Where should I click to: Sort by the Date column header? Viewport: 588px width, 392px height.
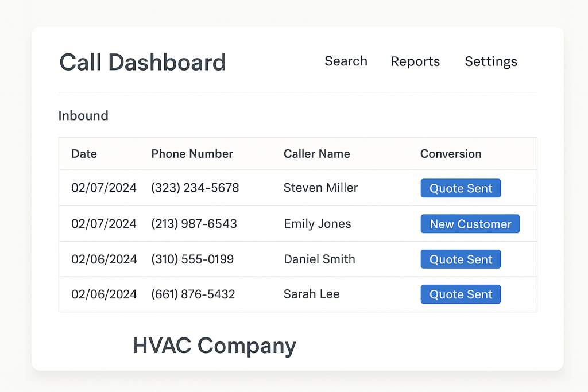click(84, 154)
